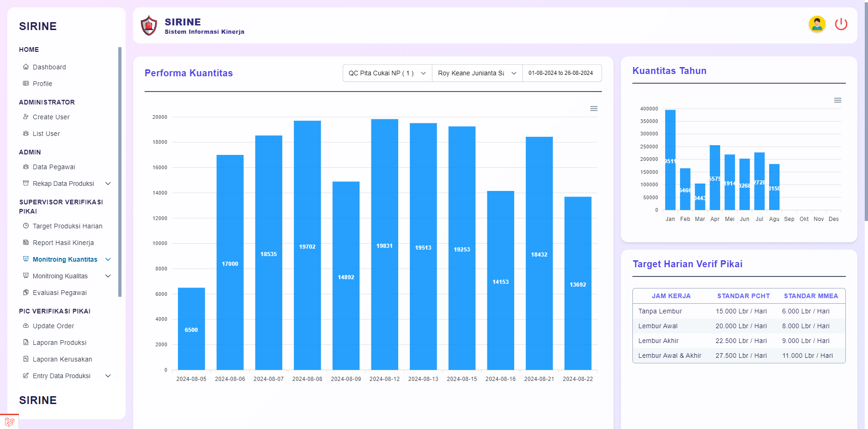Click the Update Order icon
The height and width of the screenshot is (429, 868).
click(x=26, y=325)
